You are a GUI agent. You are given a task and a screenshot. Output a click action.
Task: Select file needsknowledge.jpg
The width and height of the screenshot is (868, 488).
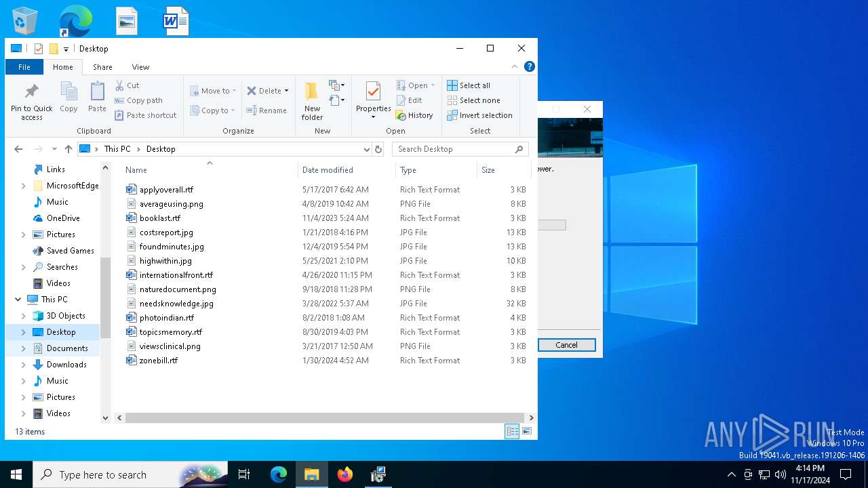tap(176, 304)
